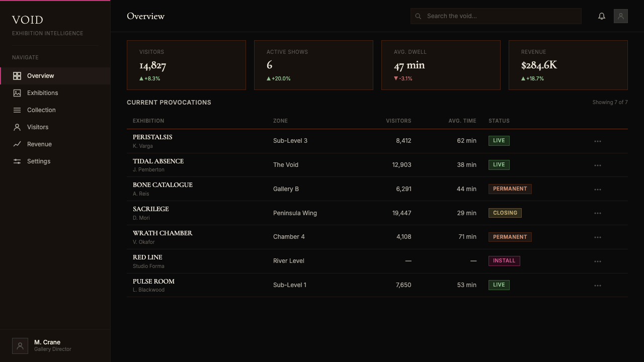The height and width of the screenshot is (362, 644).
Task: Select the Revenue stat card showing $284.6K
Action: [x=568, y=65]
